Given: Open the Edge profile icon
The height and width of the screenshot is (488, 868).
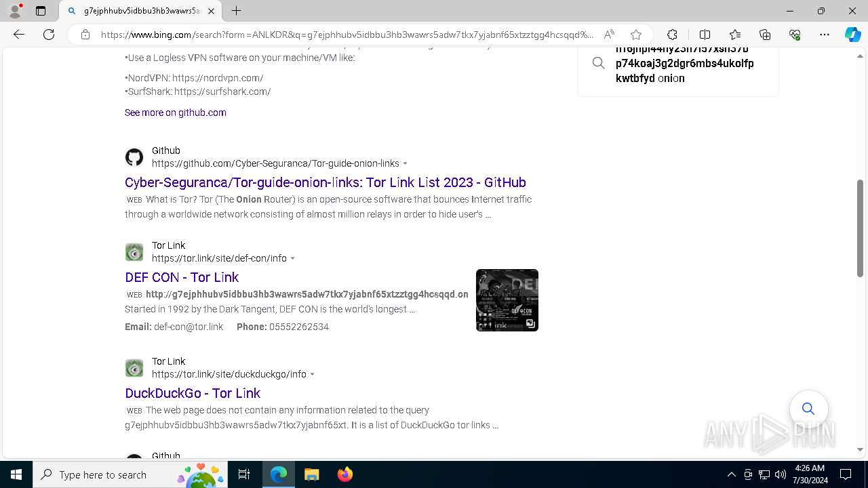Looking at the screenshot, I should tap(15, 11).
